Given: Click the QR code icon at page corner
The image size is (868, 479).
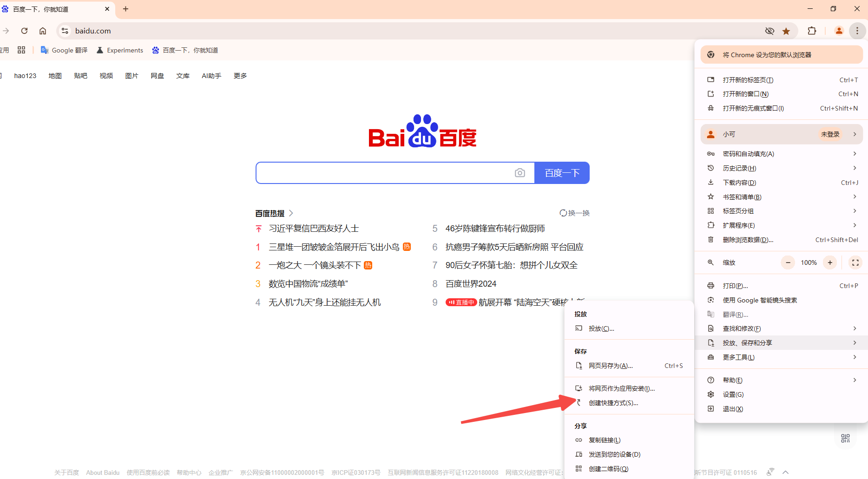Looking at the screenshot, I should pos(845,438).
